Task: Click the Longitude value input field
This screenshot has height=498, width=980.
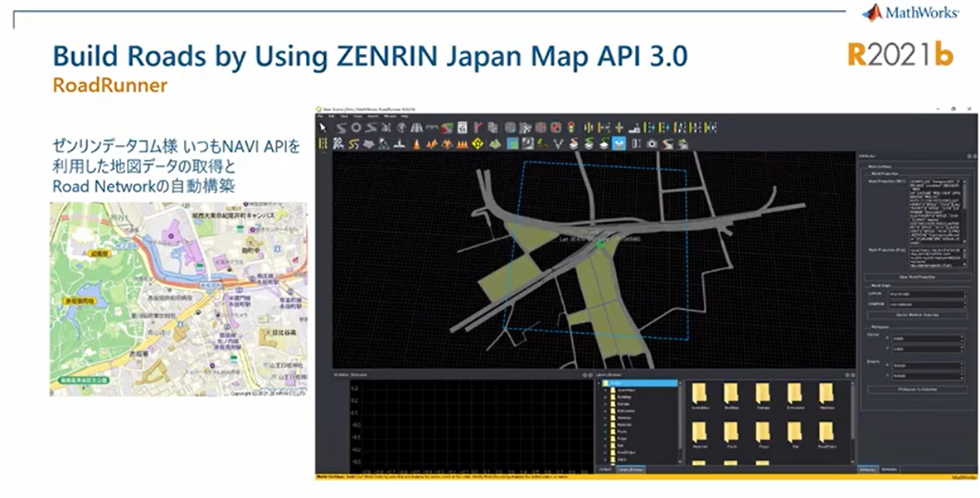Action: point(927,304)
